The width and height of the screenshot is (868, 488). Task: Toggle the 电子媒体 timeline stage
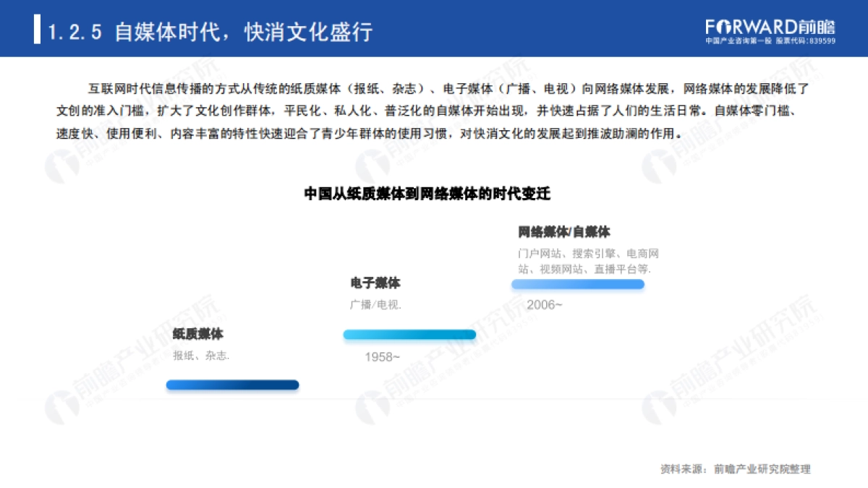pyautogui.click(x=377, y=283)
